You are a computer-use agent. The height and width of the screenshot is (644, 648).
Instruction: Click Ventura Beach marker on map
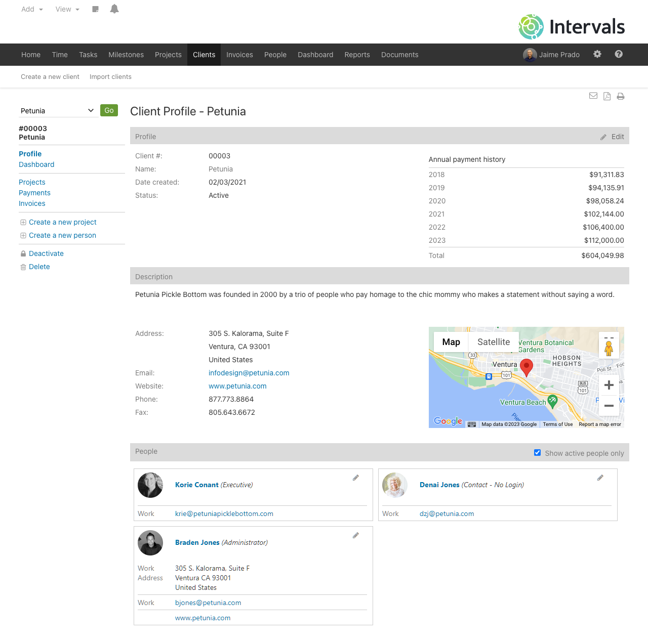(x=552, y=401)
